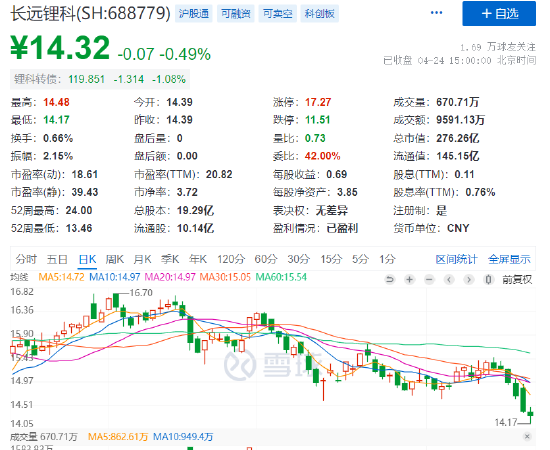Click the 成交额 value 9591.13万
Screen dimensions: 550x450
click(461, 120)
